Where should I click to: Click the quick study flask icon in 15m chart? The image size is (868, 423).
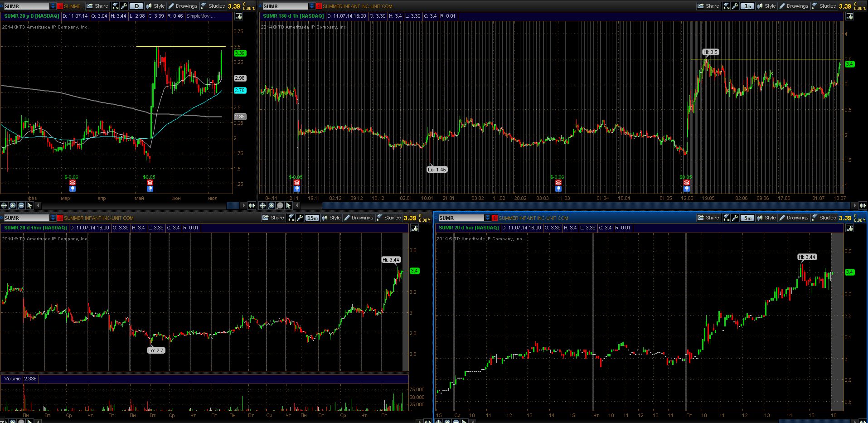(x=292, y=218)
